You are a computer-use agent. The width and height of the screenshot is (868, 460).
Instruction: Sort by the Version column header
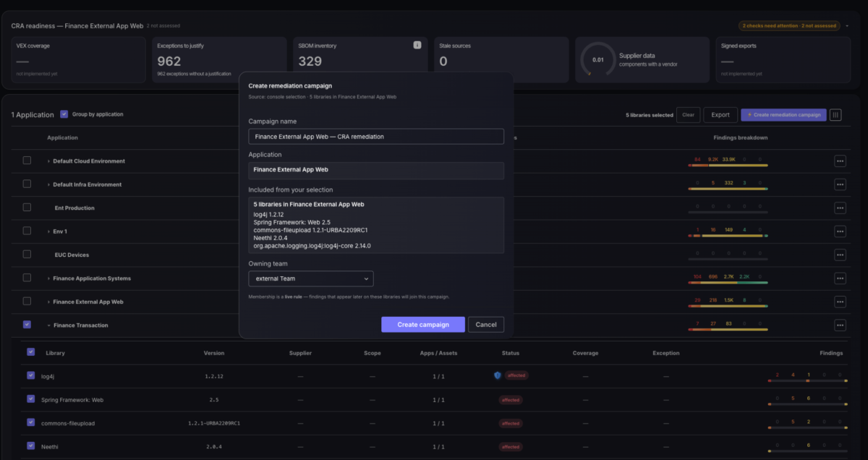(x=214, y=353)
